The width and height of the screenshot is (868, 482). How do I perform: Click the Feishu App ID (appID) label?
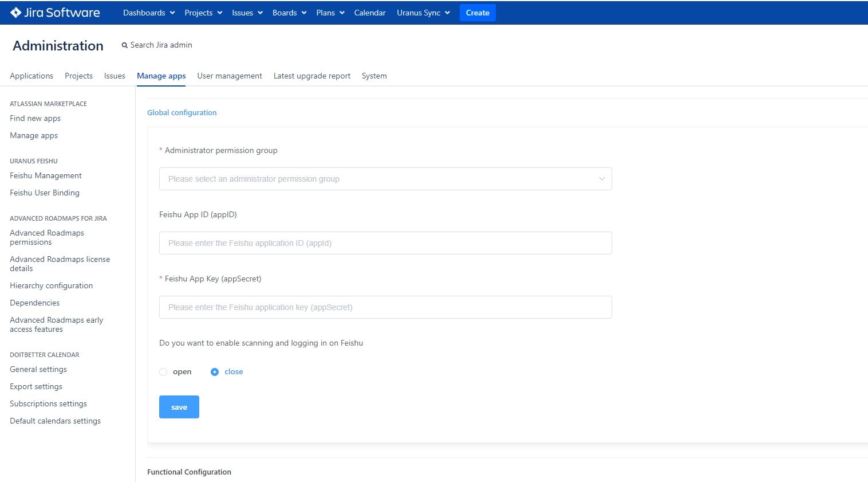point(198,214)
